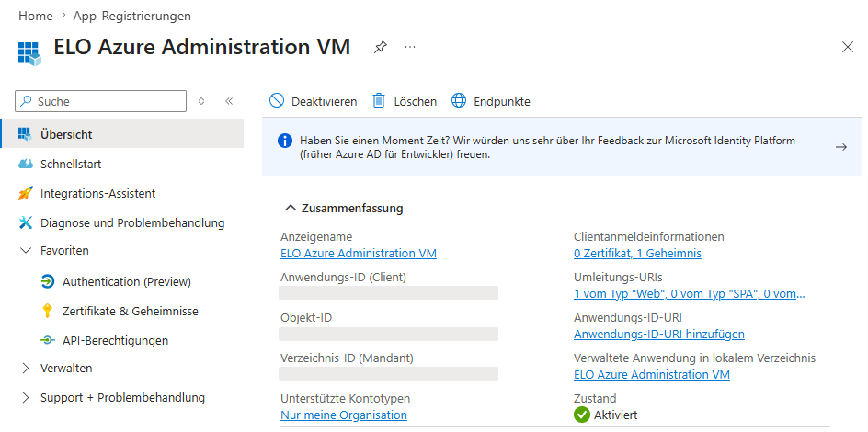This screenshot has height=432, width=868.
Task: Click the Deaktivieren prohibited icon
Action: click(276, 101)
